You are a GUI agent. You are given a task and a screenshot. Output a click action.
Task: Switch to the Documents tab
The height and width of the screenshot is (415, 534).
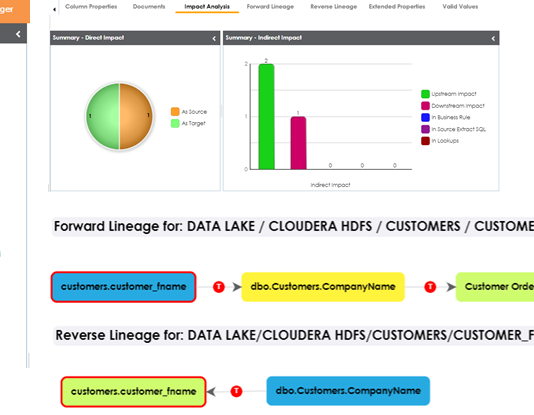point(149,6)
